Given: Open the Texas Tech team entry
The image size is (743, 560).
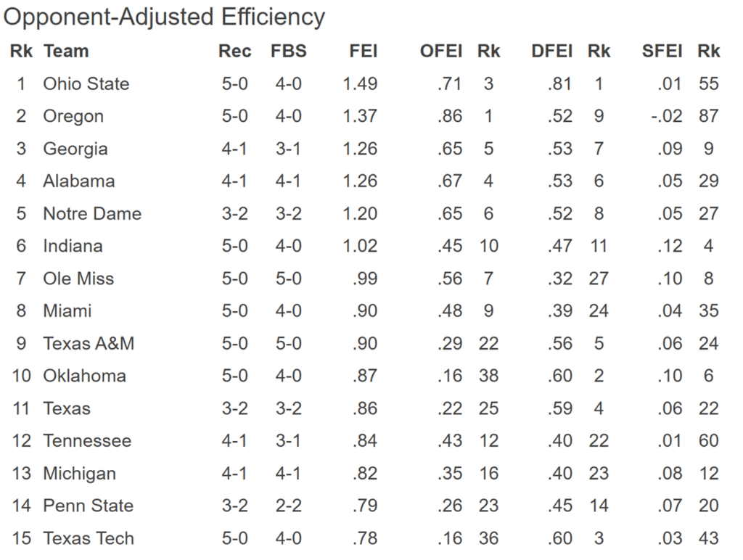Looking at the screenshot, I should coord(89,538).
